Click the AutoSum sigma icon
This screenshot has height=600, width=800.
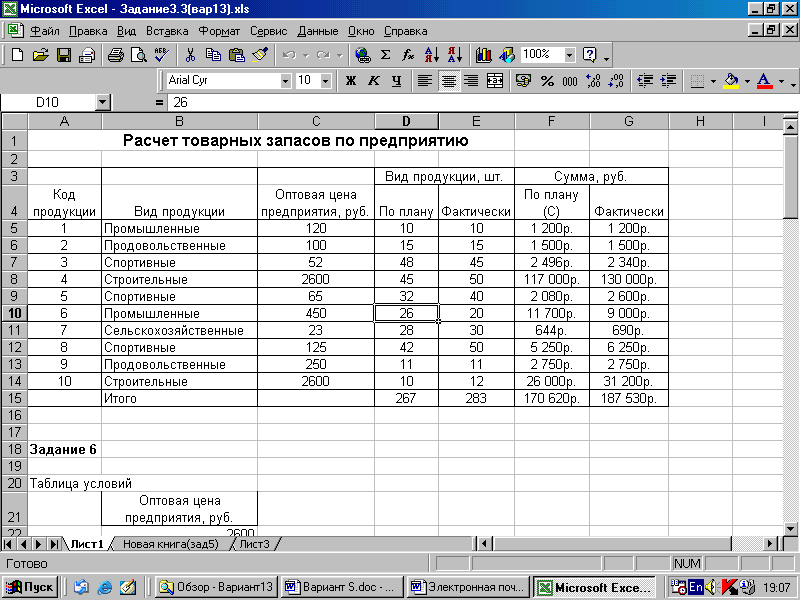click(386, 55)
